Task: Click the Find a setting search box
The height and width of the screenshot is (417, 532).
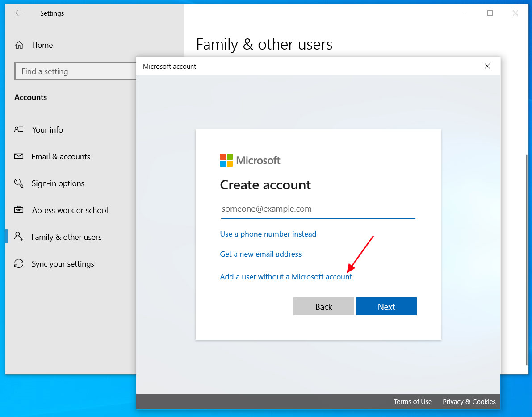Action: (75, 71)
